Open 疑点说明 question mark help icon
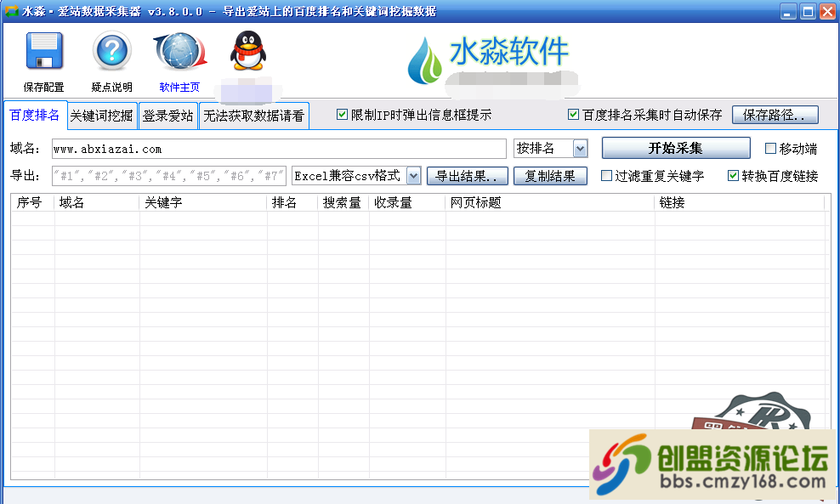The height and width of the screenshot is (504, 840). pyautogui.click(x=111, y=51)
